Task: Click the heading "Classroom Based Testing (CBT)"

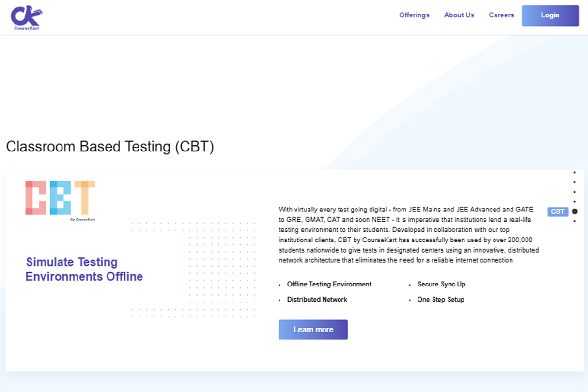Action: click(110, 147)
